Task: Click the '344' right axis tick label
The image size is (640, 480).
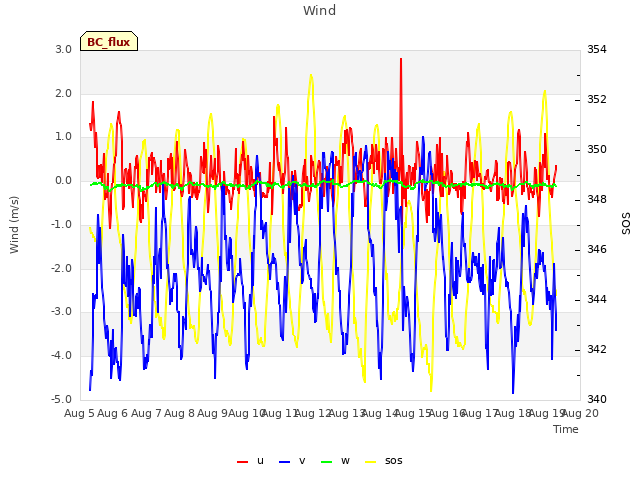Action: 597,300
